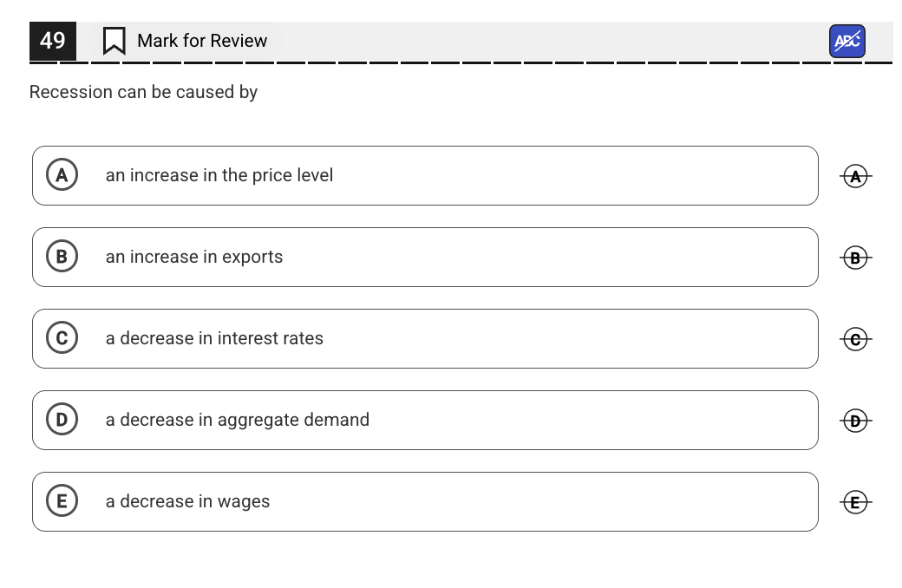
Task: Click the answer text "an increase in exports"
Action: (x=194, y=257)
